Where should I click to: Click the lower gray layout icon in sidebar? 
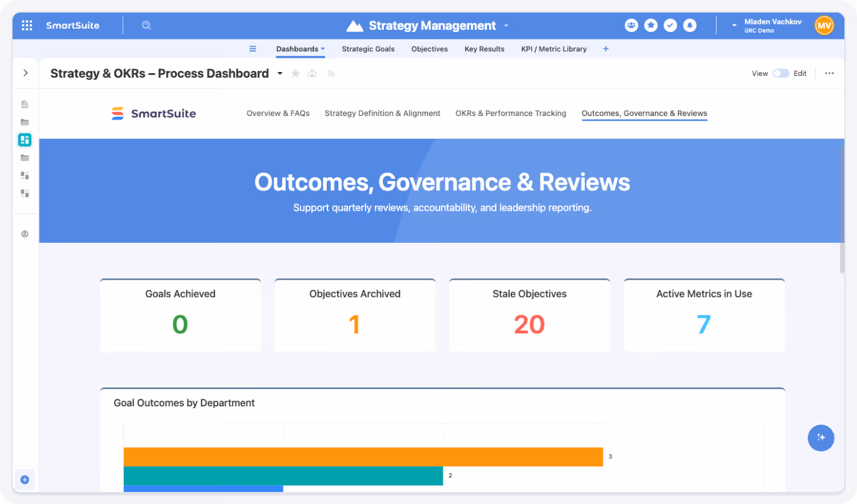25,193
